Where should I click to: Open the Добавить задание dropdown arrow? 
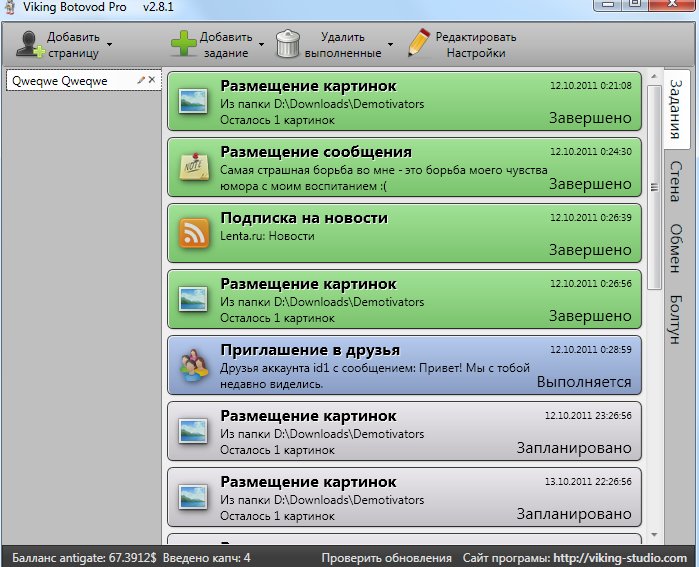(x=262, y=44)
